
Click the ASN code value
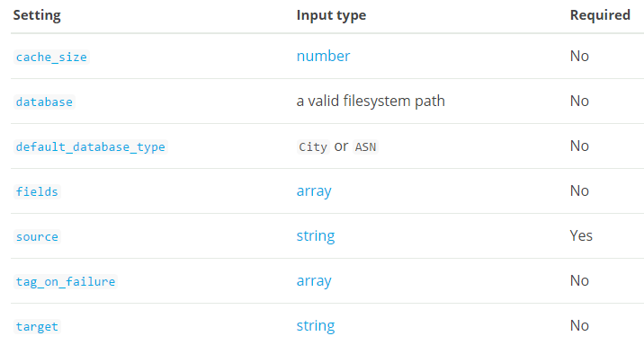coord(365,146)
